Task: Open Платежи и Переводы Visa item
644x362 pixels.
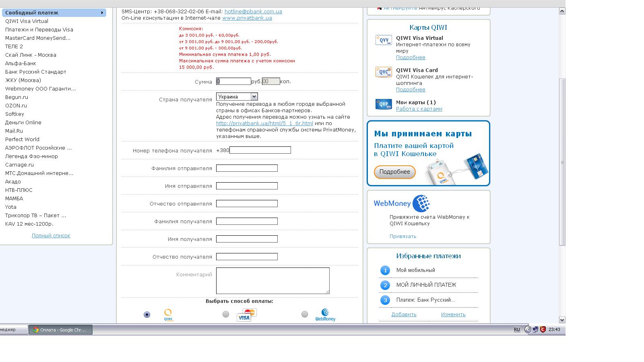Action: click(39, 30)
